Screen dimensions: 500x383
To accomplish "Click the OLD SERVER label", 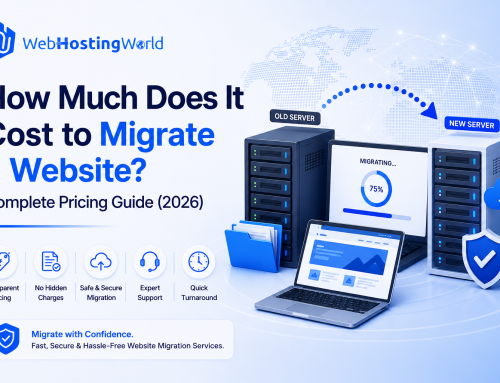I will [295, 117].
